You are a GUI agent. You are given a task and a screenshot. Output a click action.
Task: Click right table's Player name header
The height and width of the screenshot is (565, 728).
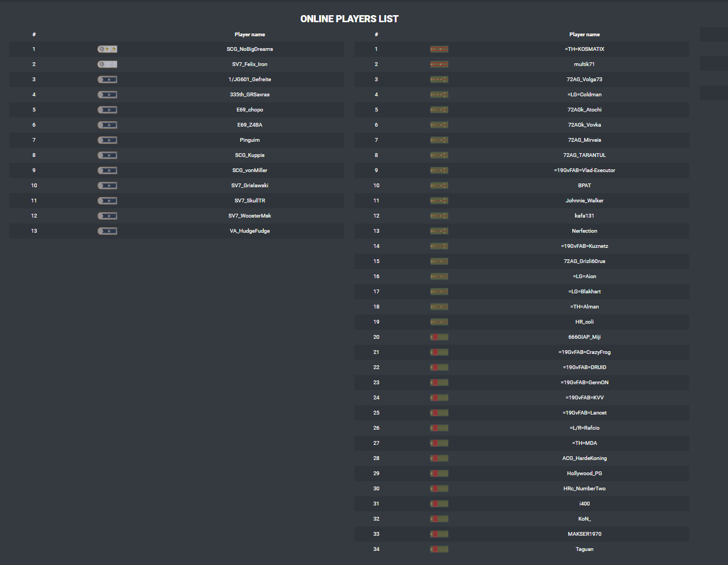pos(585,35)
